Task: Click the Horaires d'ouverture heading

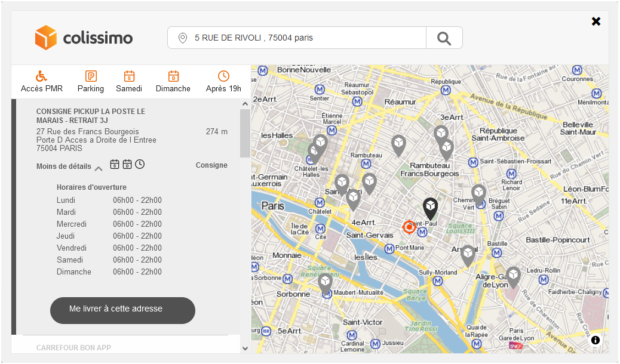Action: (x=91, y=187)
